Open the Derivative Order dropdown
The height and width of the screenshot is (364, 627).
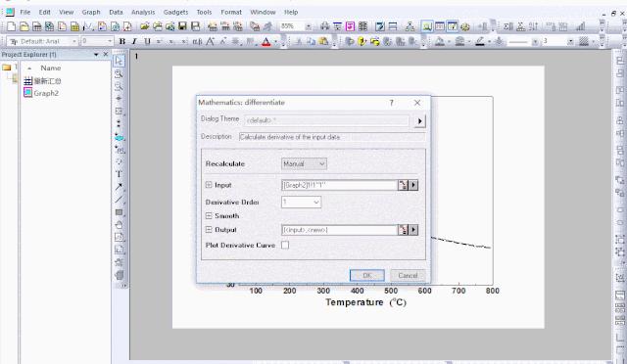301,203
